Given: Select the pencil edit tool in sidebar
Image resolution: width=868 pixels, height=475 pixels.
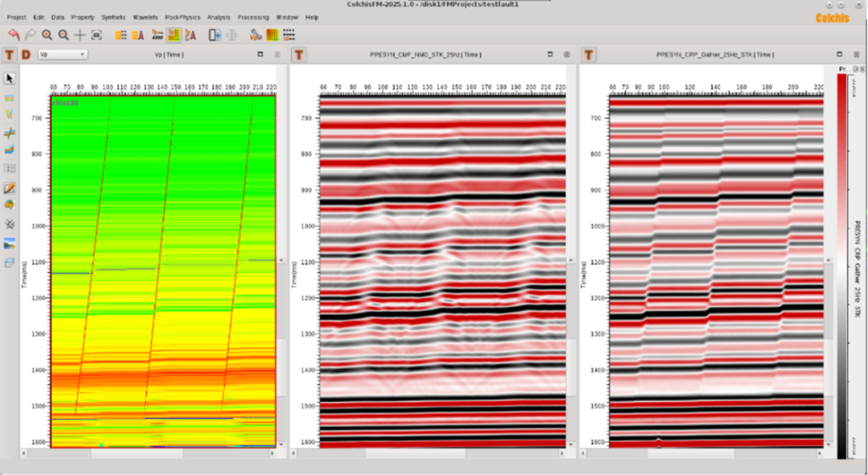Looking at the screenshot, I should [x=10, y=188].
